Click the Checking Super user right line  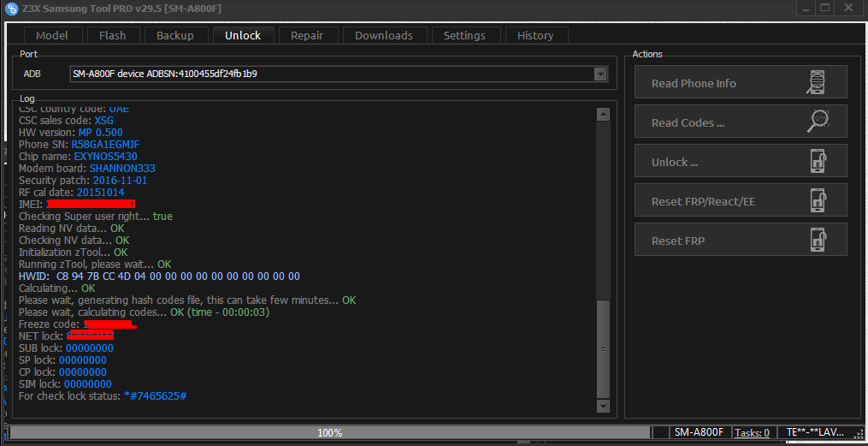[96, 216]
